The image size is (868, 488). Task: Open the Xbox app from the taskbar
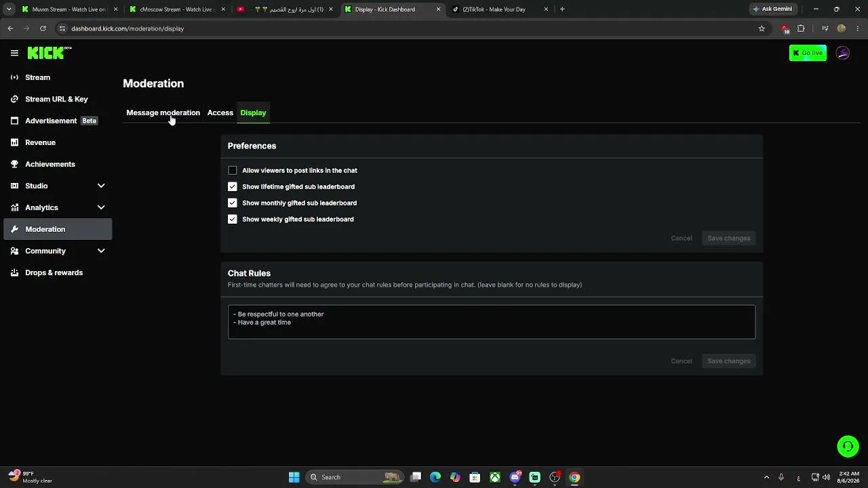pyautogui.click(x=495, y=477)
